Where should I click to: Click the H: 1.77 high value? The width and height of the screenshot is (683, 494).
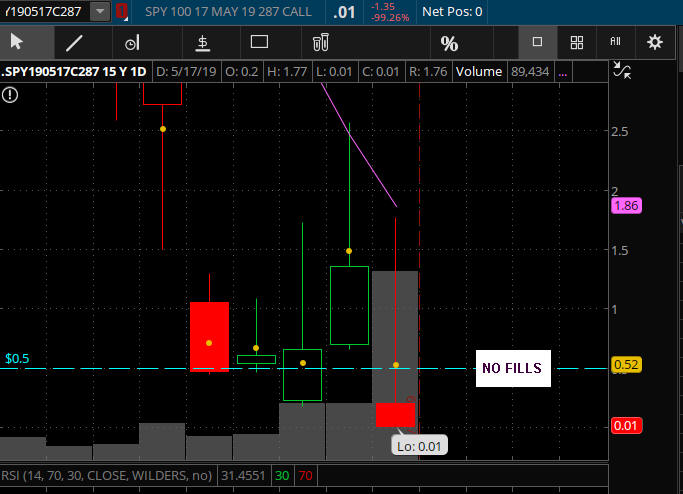click(287, 71)
